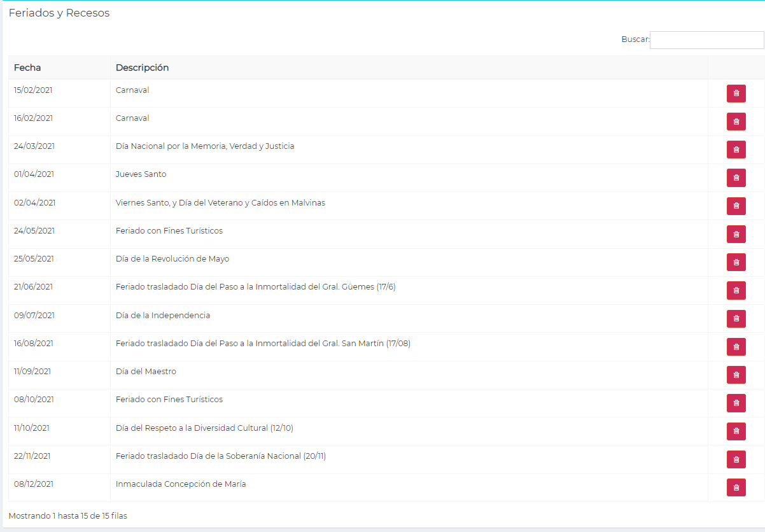
Task: Select the date 24/05/2021
Action: [34, 231]
